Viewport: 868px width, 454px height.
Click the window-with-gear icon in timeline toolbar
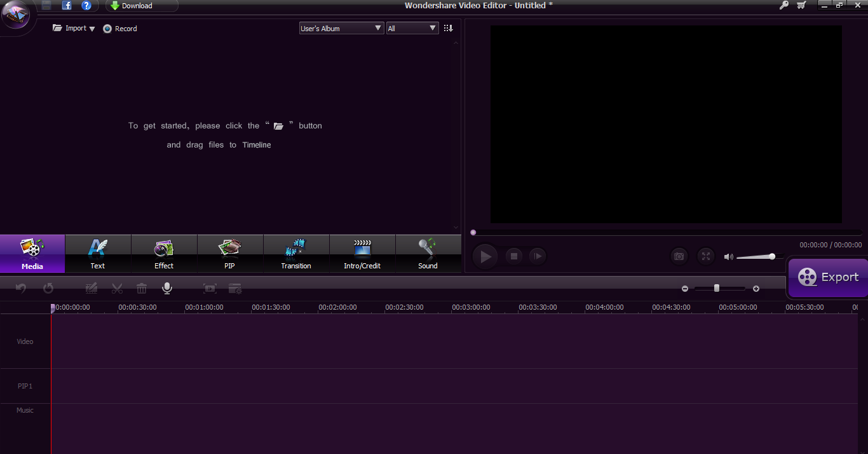[x=236, y=289]
